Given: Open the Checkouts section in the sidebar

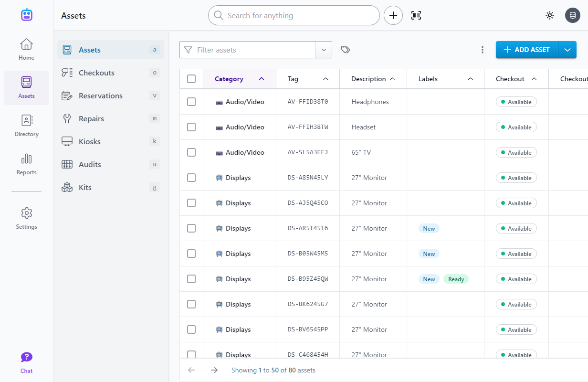Looking at the screenshot, I should (96, 73).
